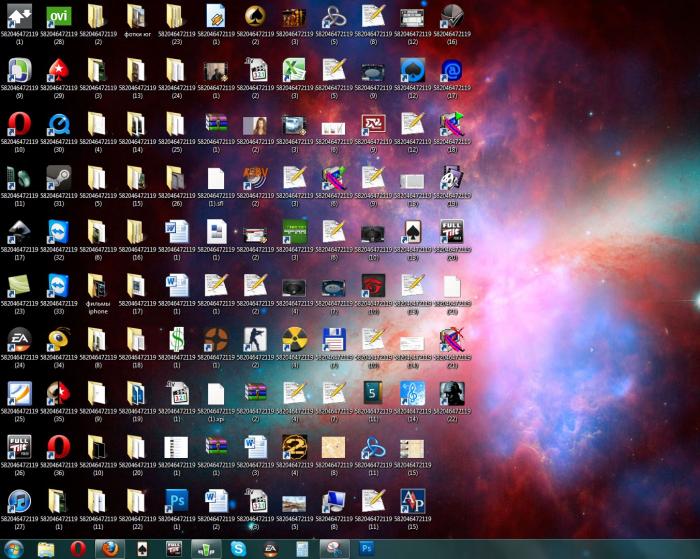
Task: Launch Team Fortress 2 from the desktop
Action: (216, 340)
